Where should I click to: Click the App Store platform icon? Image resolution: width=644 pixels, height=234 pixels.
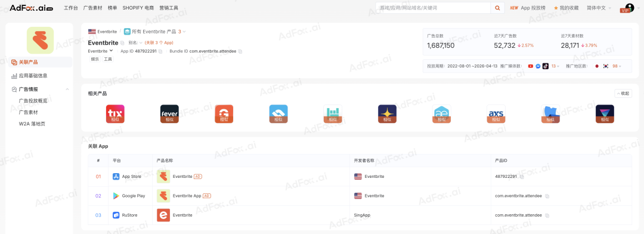[116, 177]
